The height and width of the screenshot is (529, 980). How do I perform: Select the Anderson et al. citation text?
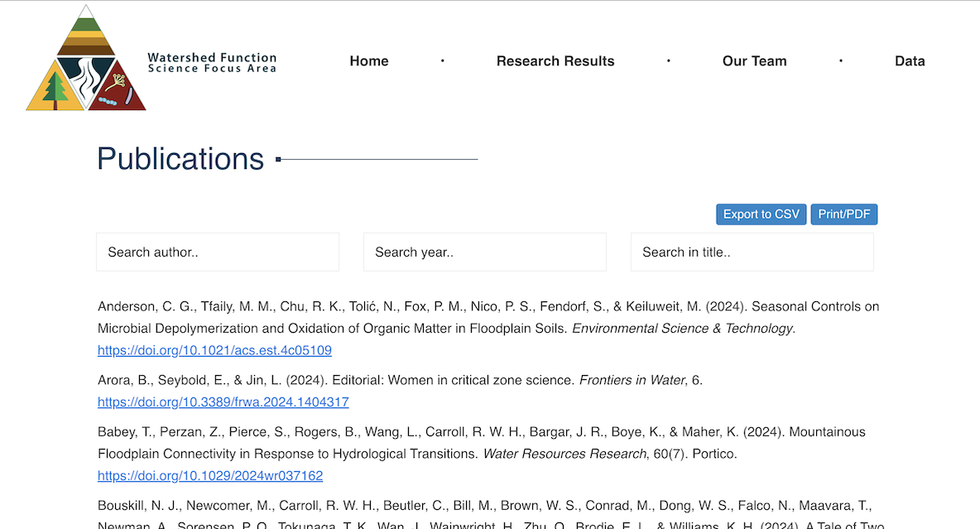488,317
